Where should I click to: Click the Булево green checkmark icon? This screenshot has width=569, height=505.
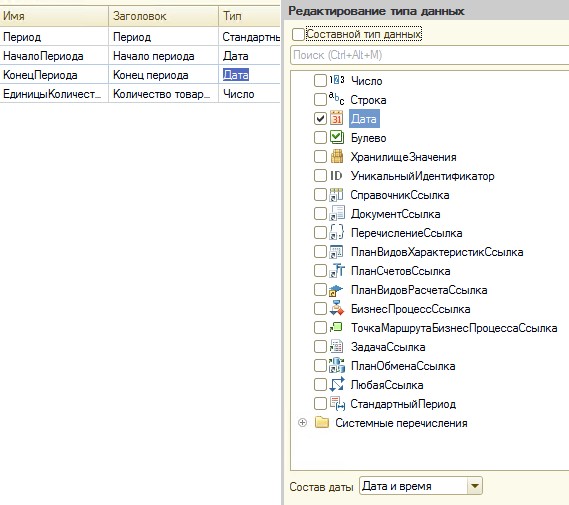tap(337, 137)
